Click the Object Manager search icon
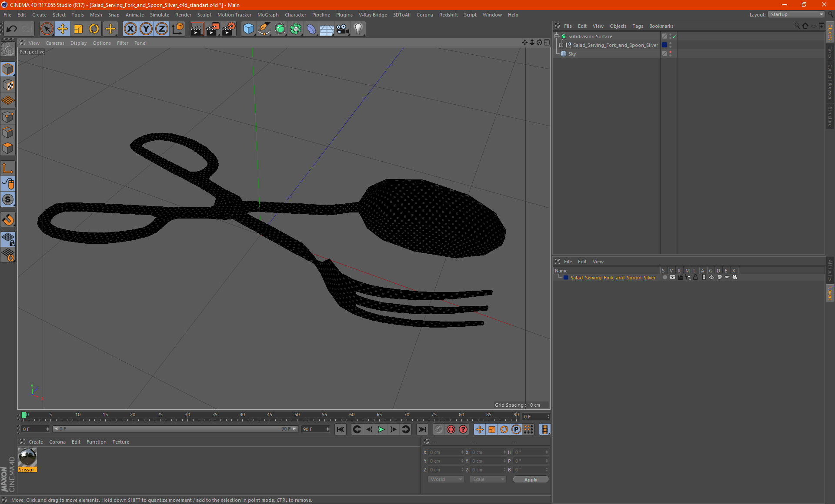 (797, 26)
